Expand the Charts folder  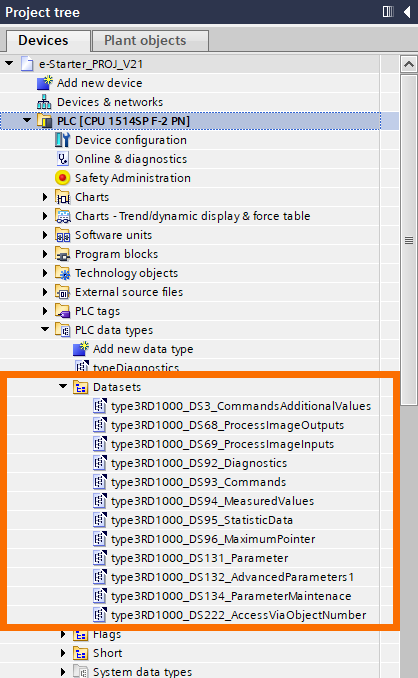pos(45,197)
